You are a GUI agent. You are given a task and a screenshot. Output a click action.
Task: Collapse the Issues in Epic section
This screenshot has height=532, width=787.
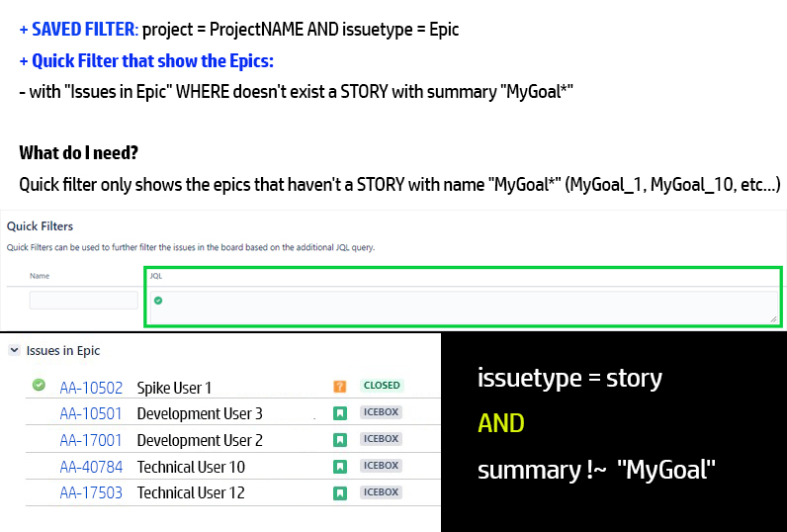[x=14, y=350]
